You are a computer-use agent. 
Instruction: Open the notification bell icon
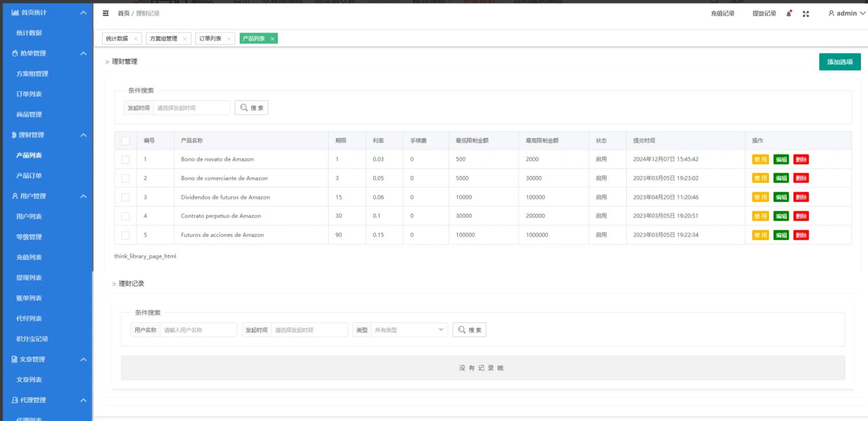[789, 14]
